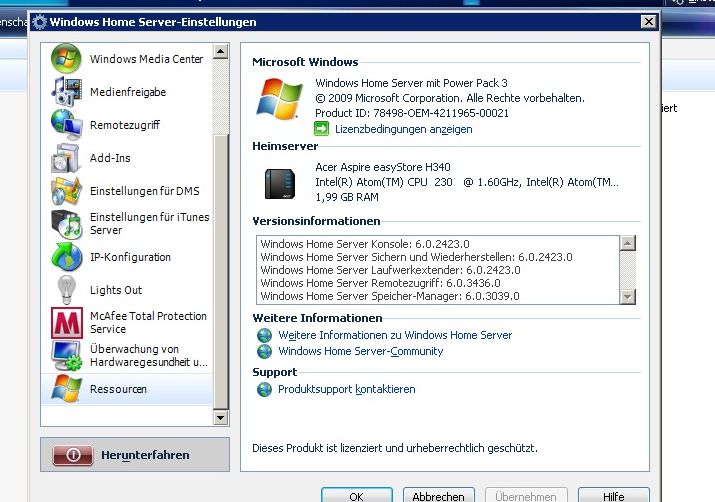Click sidebar list scroll up arrow

pos(221,51)
